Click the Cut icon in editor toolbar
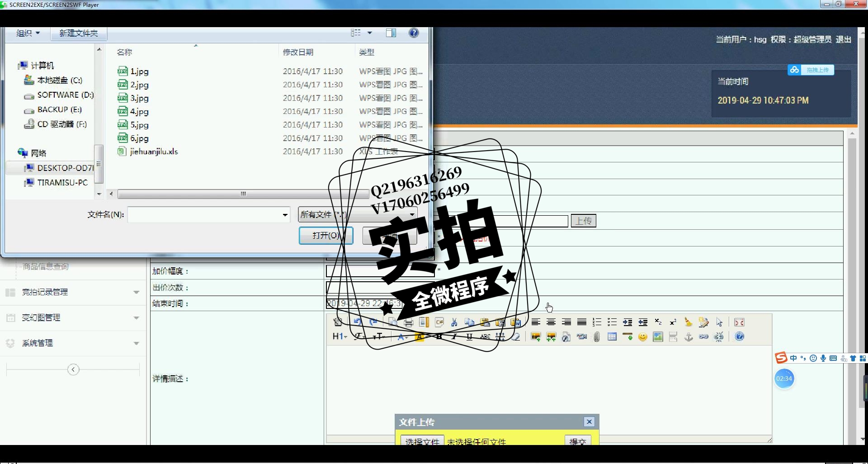The height and width of the screenshot is (464, 868). 454,322
